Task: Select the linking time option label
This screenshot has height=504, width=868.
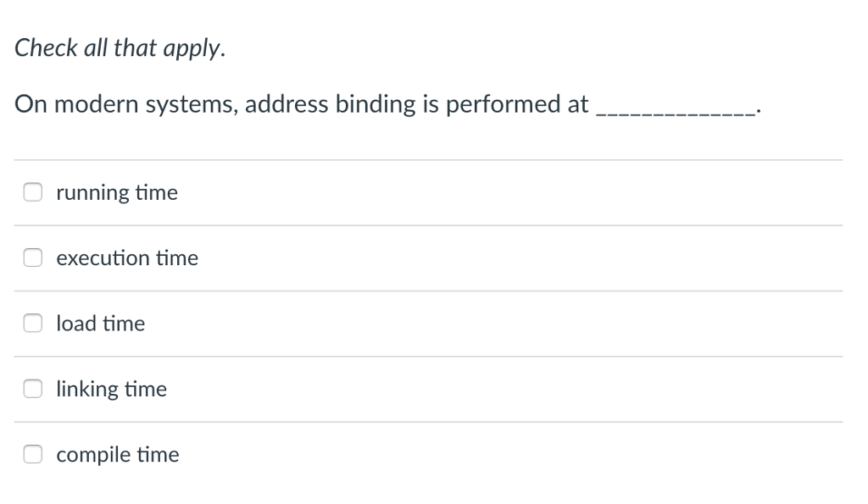Action: tap(111, 389)
